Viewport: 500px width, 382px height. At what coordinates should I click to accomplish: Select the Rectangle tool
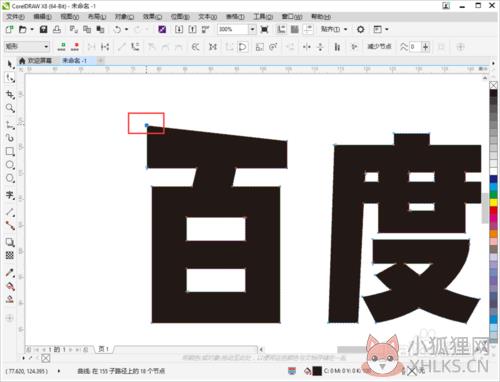(x=10, y=151)
